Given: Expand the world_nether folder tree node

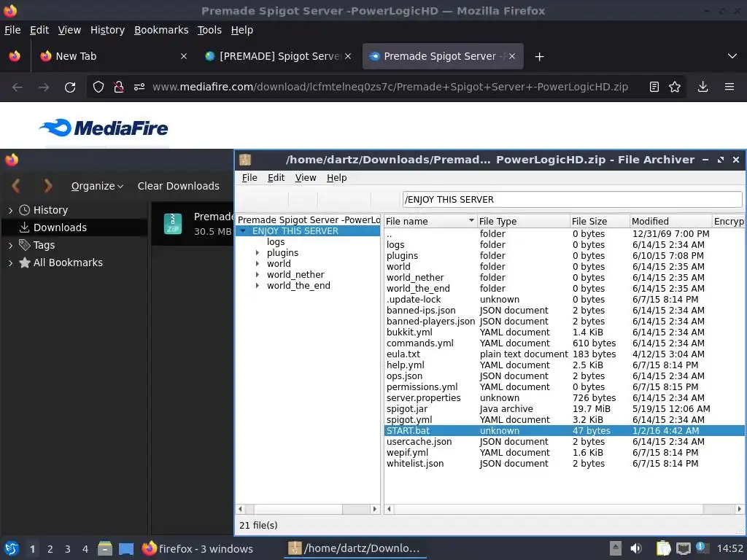Looking at the screenshot, I should click(258, 275).
